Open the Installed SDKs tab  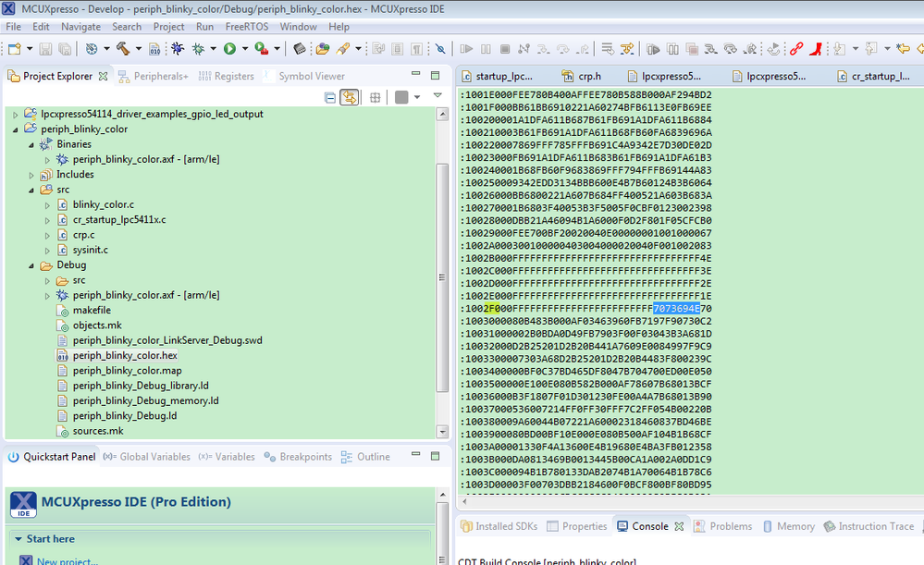point(499,526)
